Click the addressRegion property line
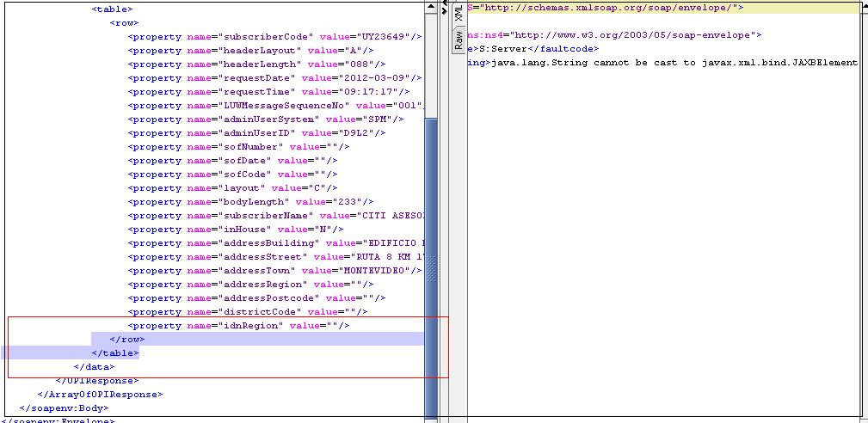The height and width of the screenshot is (423, 868). pos(251,285)
